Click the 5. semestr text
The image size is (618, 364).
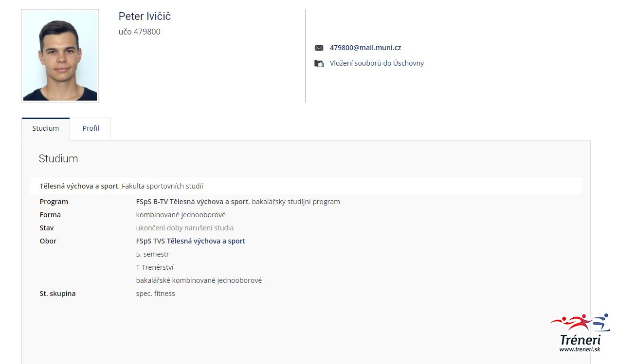pyautogui.click(x=152, y=254)
